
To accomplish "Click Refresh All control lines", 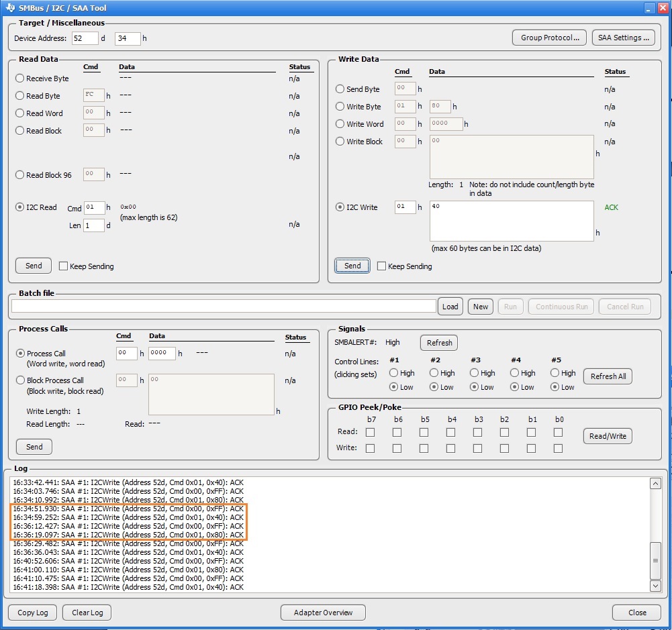I will (608, 376).
